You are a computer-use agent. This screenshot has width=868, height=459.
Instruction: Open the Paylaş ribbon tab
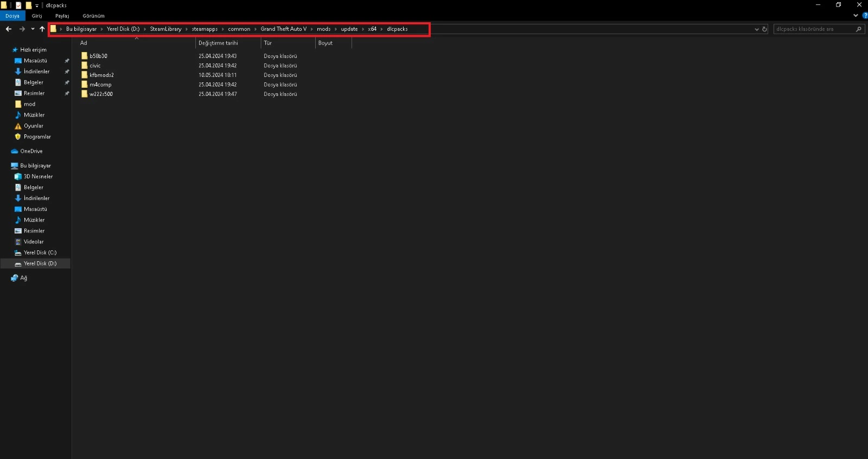click(x=62, y=16)
